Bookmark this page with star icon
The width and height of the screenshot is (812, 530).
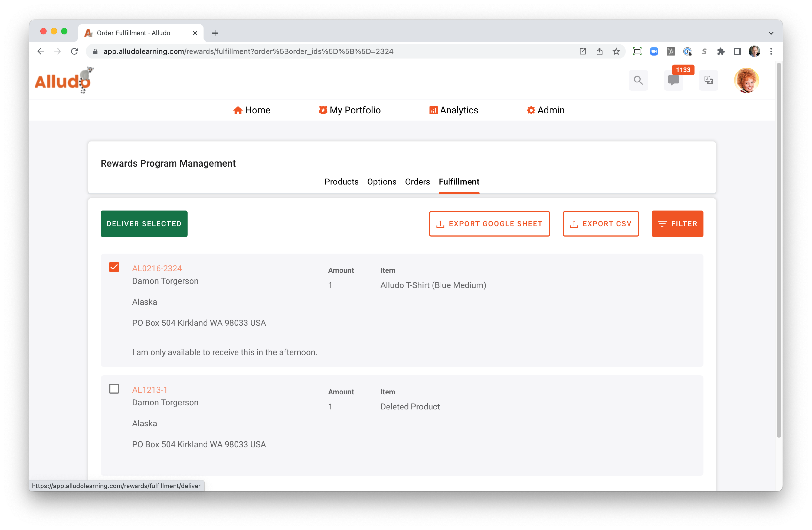(x=616, y=51)
